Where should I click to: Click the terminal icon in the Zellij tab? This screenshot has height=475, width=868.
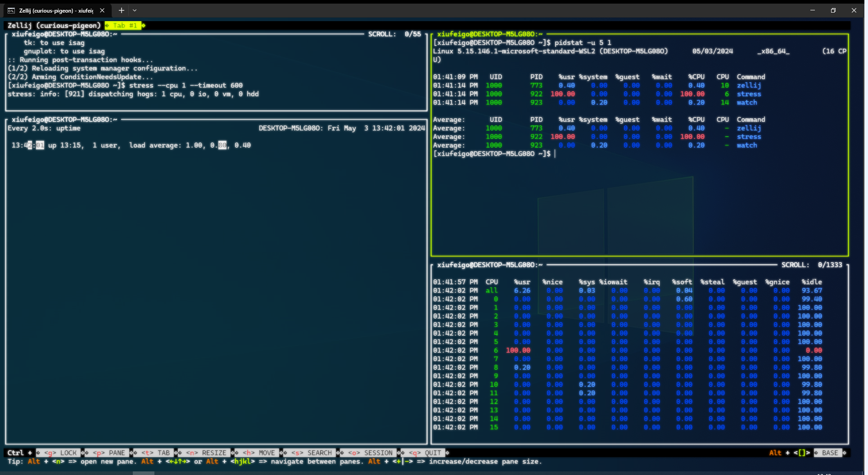(11, 10)
